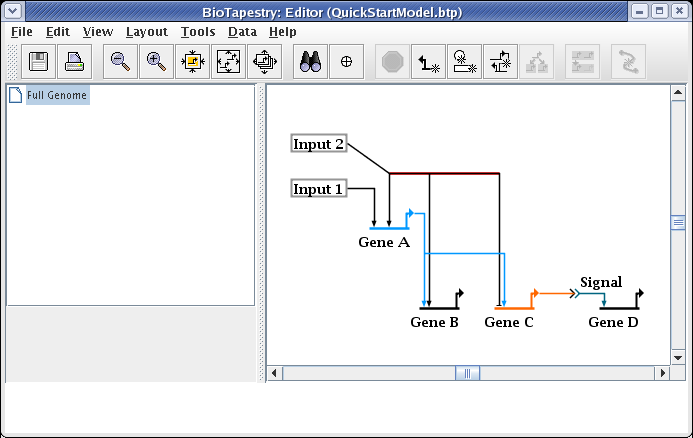
Task: Click the Input 1 node box
Action: (x=319, y=188)
